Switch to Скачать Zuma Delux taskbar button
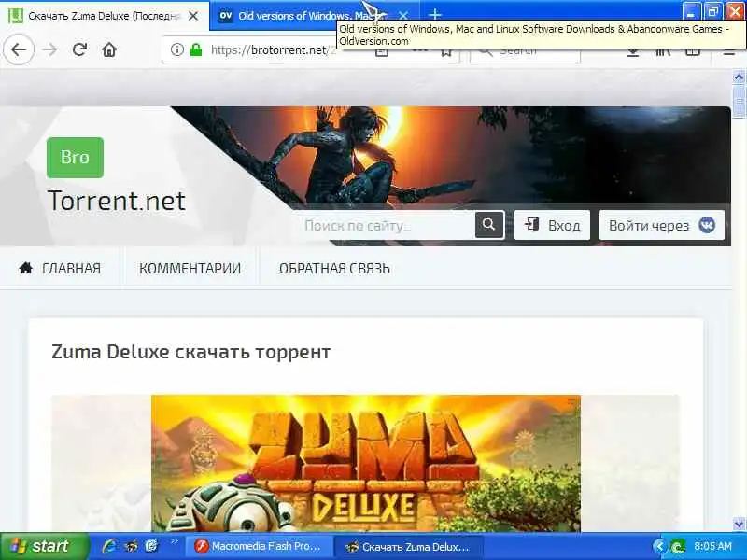Screen dimensions: 747x560 tap(409, 546)
